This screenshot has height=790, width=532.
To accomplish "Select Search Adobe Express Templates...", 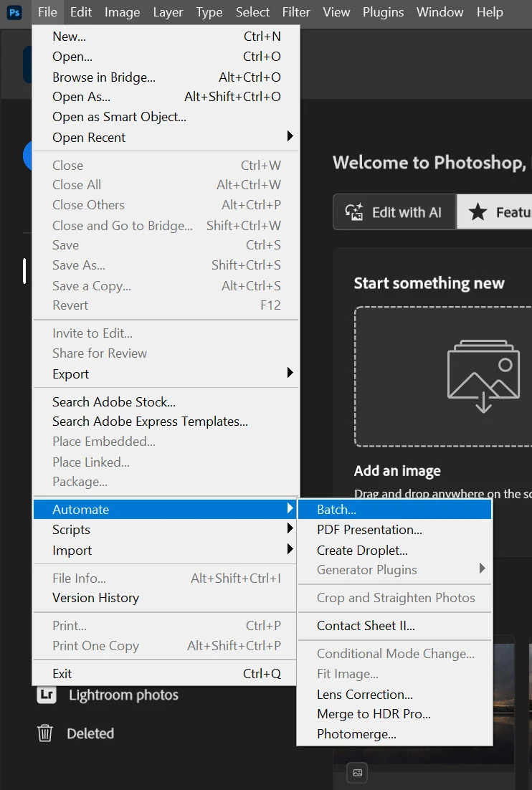I will tap(166, 422).
